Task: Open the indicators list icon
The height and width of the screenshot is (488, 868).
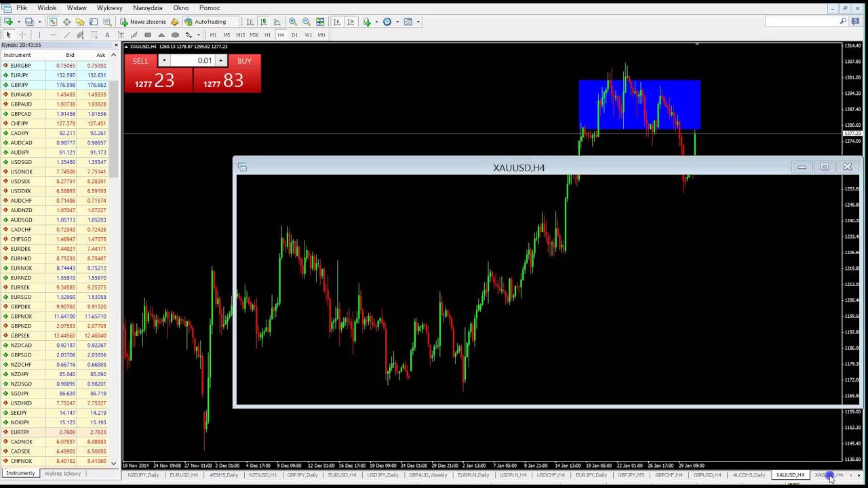Action: click(367, 22)
